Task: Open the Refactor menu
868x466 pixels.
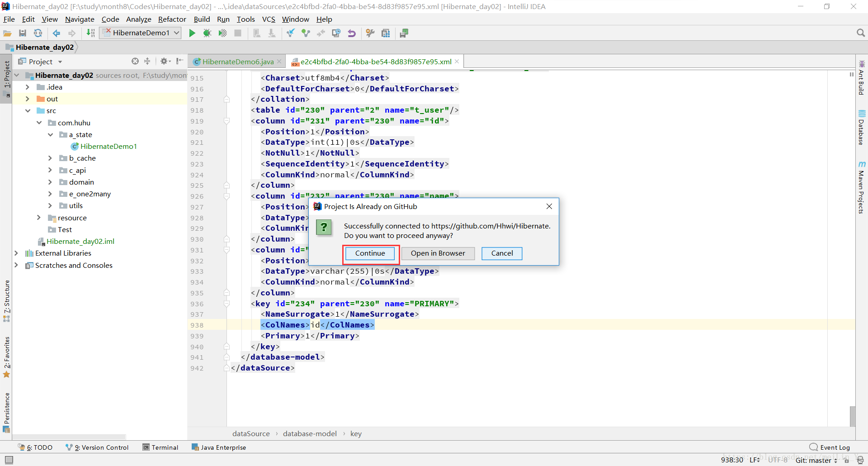Action: pyautogui.click(x=172, y=19)
